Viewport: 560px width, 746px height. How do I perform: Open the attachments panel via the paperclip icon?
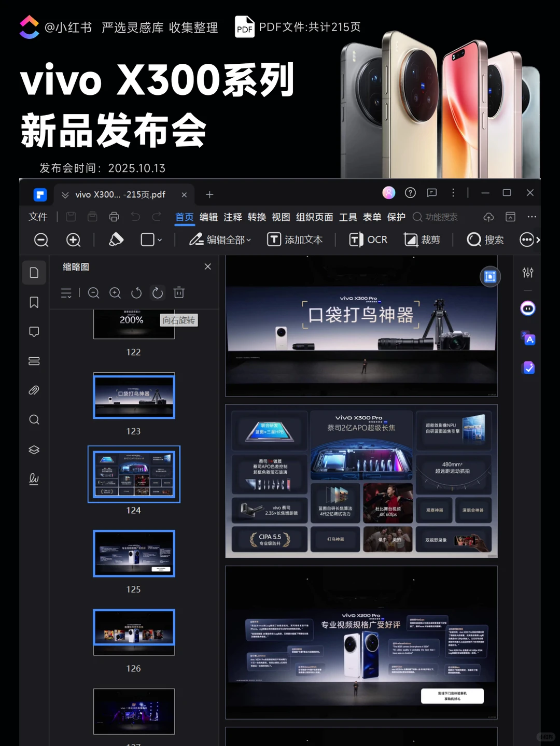click(x=34, y=390)
